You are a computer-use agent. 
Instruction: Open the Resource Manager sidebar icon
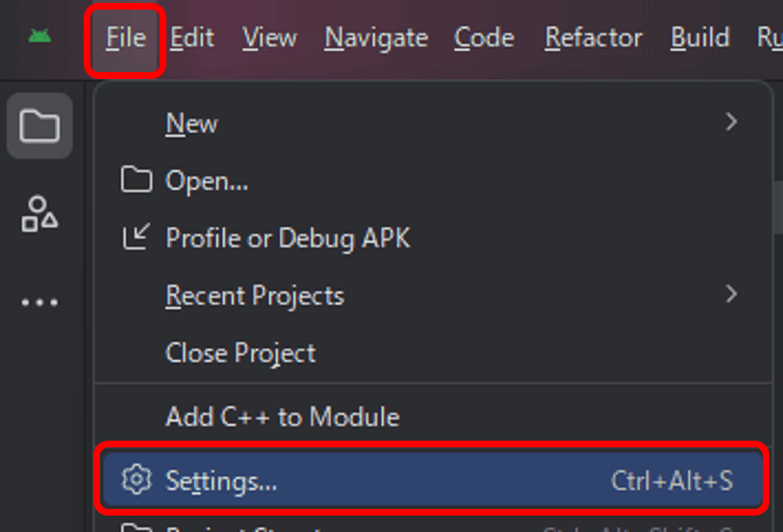coord(39,214)
